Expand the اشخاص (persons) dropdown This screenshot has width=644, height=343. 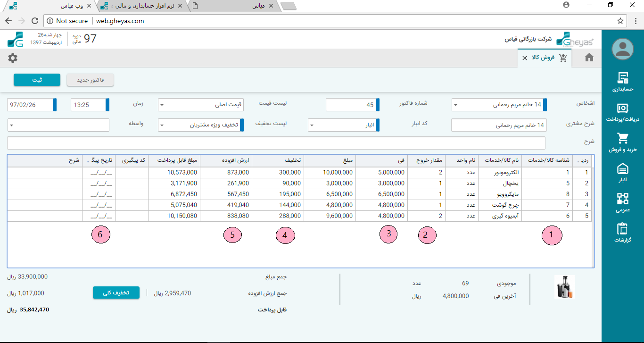(455, 105)
